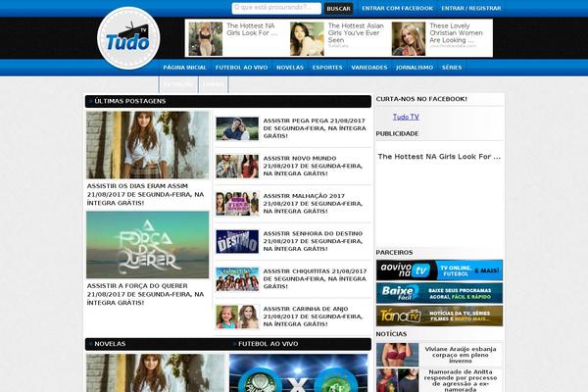The height and width of the screenshot is (392, 588).
Task: Open 'Assistir Novo Mundo 21/08/2017' link
Action: click(x=313, y=166)
